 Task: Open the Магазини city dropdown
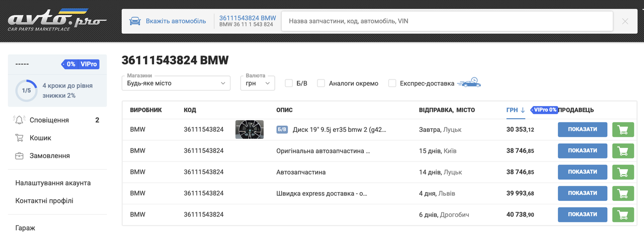(176, 83)
